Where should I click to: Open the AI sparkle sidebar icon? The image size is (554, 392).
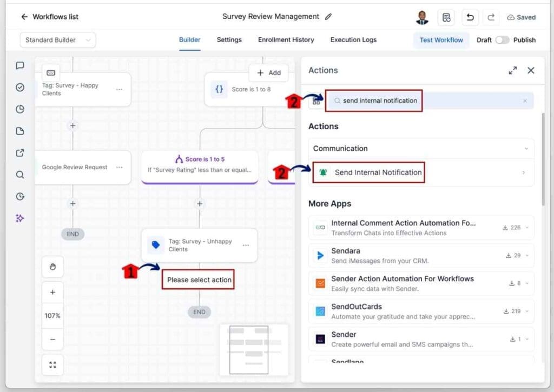(x=20, y=218)
